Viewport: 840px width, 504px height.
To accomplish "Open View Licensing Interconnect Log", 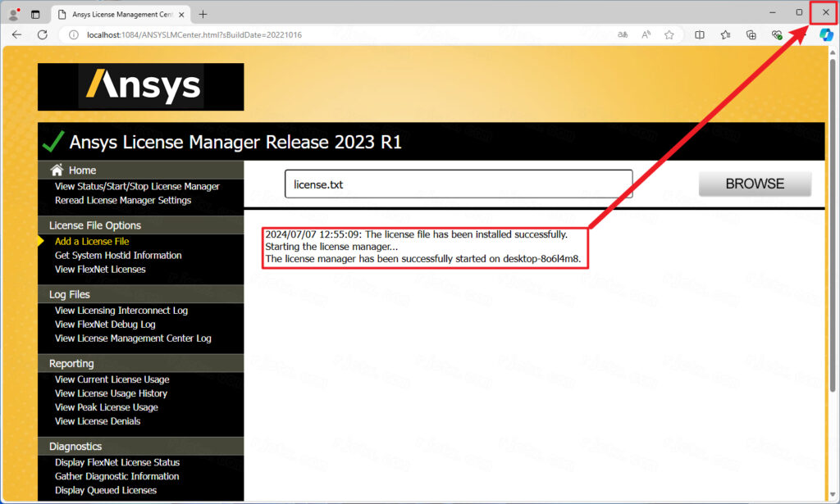I will [x=121, y=311].
